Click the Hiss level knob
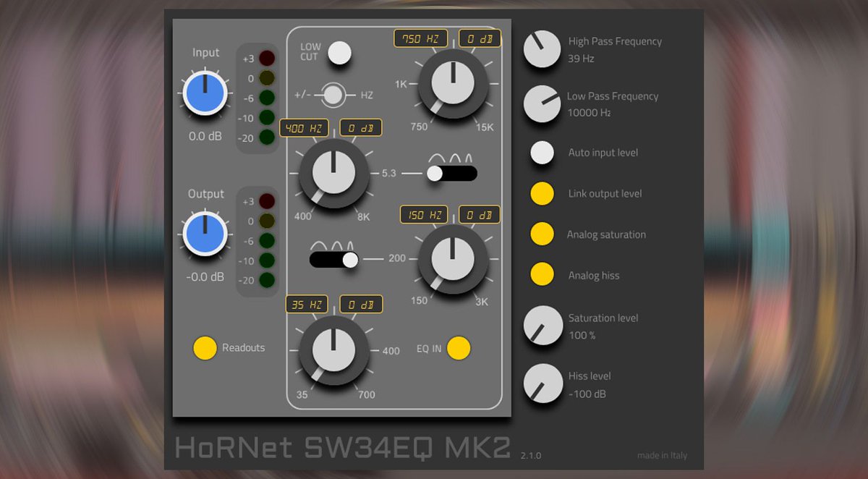This screenshot has height=479, width=868. coord(542,383)
